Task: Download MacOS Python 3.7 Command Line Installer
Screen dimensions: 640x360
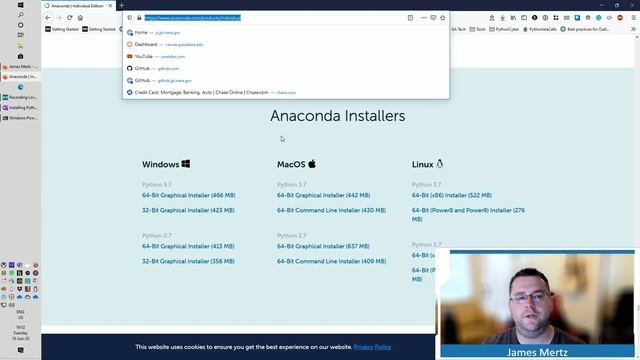Action: pos(331,210)
